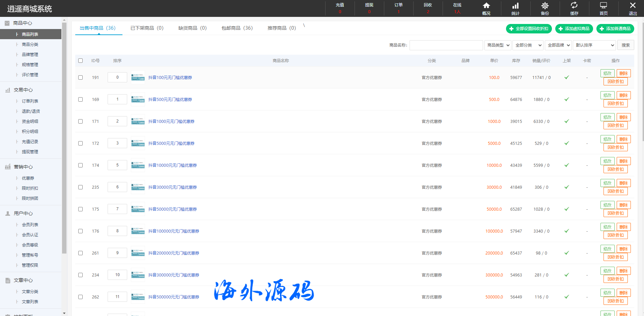
Task: Open the 概况 home overview icon
Action: pyautogui.click(x=486, y=6)
